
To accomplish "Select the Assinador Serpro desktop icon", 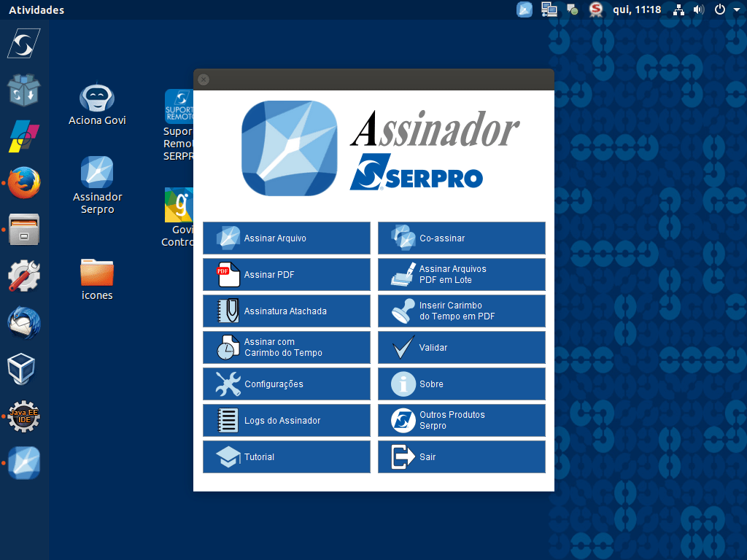I will [97, 185].
